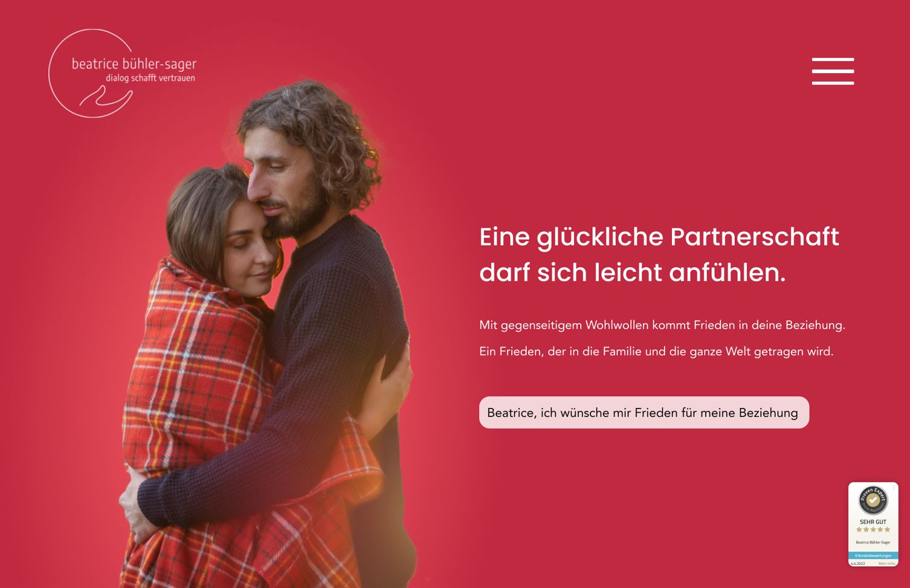Open the hamburger navigation menu
The image size is (910, 588).
pyautogui.click(x=833, y=71)
